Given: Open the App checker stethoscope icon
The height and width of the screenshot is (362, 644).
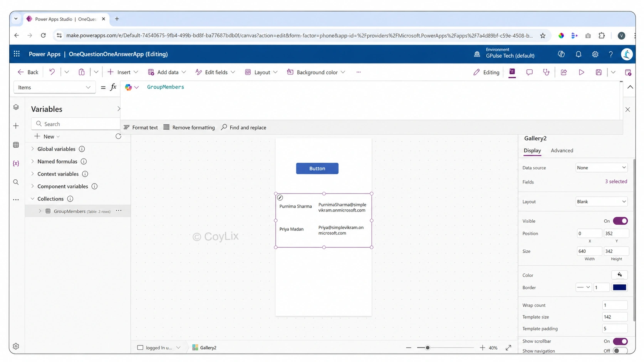Looking at the screenshot, I should tap(546, 72).
